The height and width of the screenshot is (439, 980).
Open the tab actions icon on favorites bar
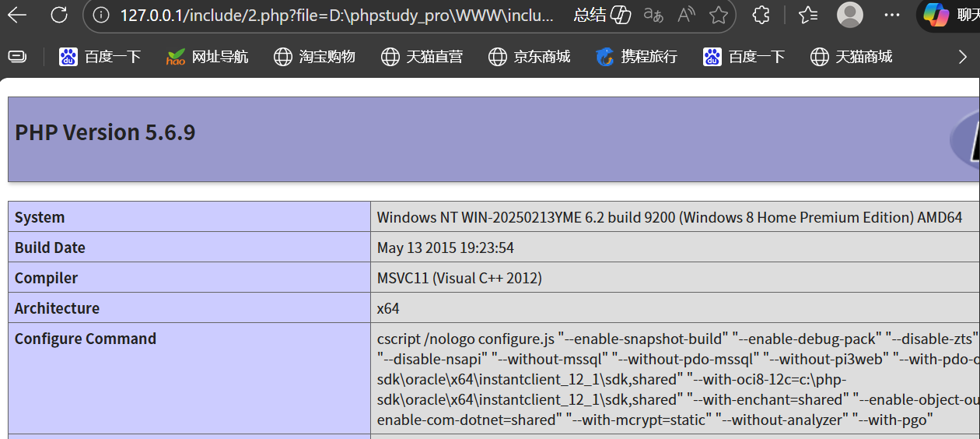pyautogui.click(x=16, y=56)
